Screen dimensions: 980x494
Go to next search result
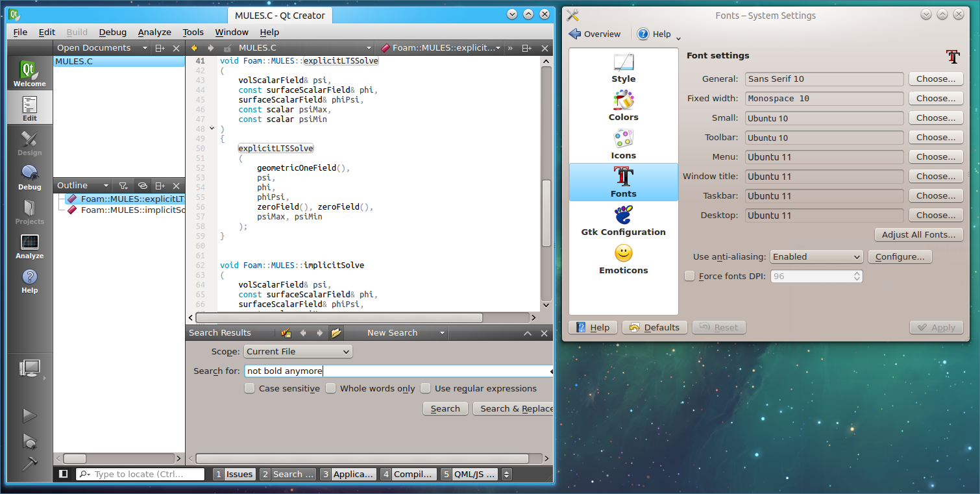(319, 333)
